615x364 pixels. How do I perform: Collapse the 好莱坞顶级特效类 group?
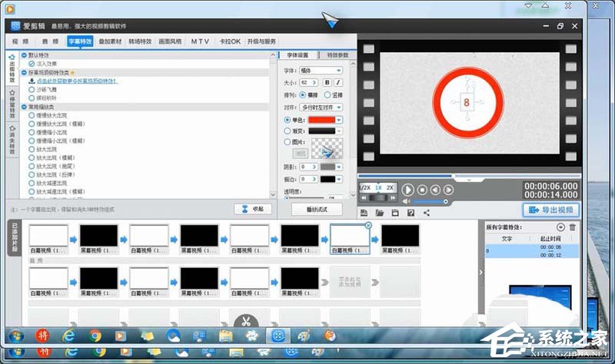[x=25, y=72]
